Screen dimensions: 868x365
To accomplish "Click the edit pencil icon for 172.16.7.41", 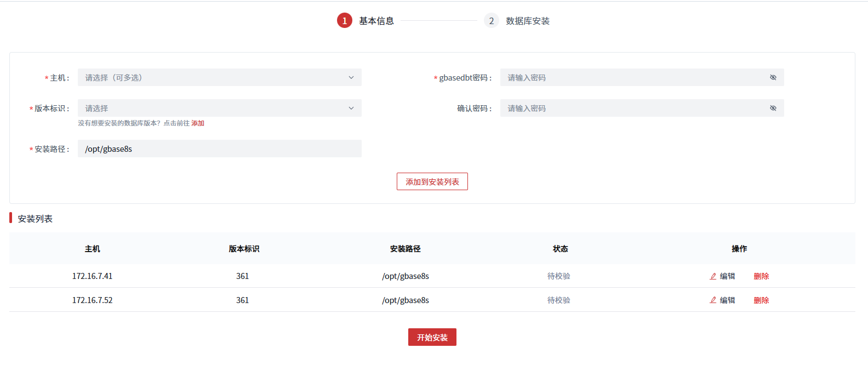I will [x=713, y=276].
